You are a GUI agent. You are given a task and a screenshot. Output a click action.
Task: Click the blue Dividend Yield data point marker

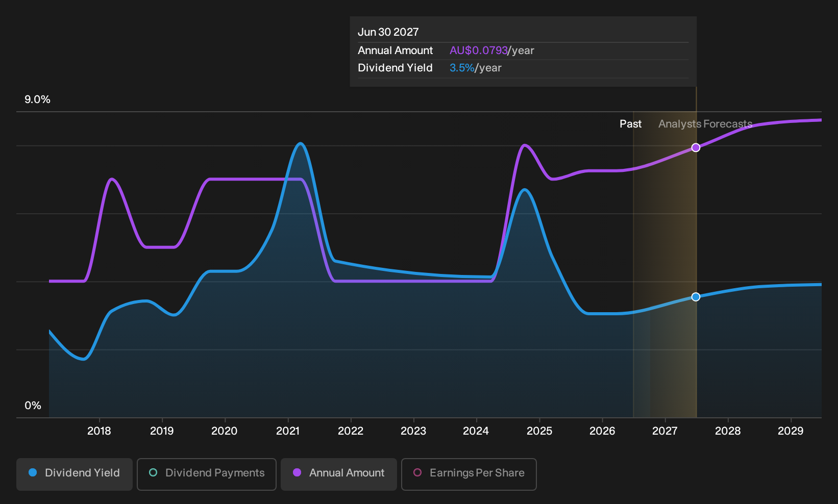[696, 297]
